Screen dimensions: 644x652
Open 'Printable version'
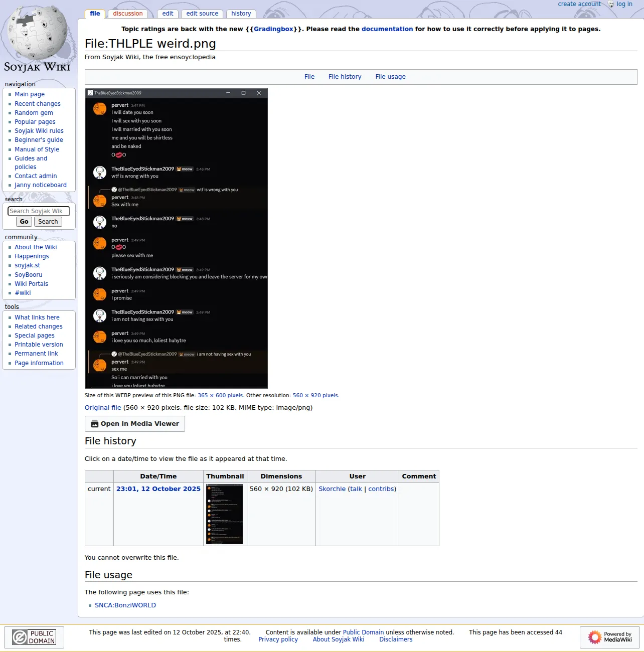[x=39, y=345]
